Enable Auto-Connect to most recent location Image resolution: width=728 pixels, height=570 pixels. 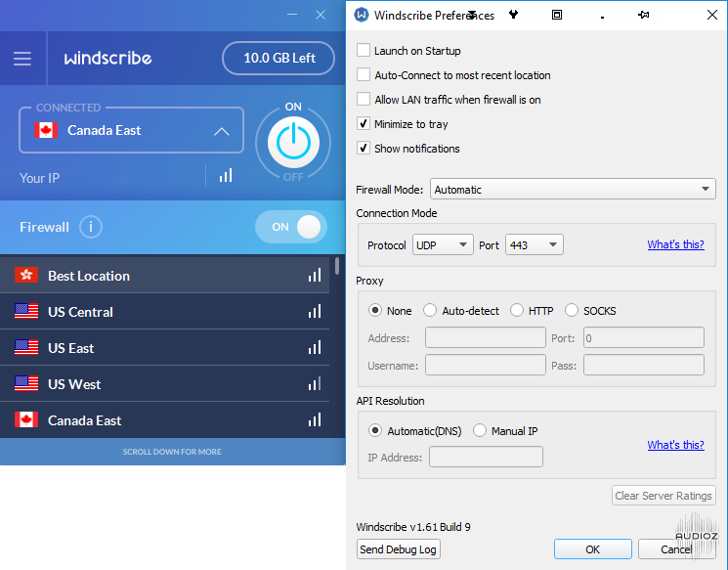(x=364, y=74)
